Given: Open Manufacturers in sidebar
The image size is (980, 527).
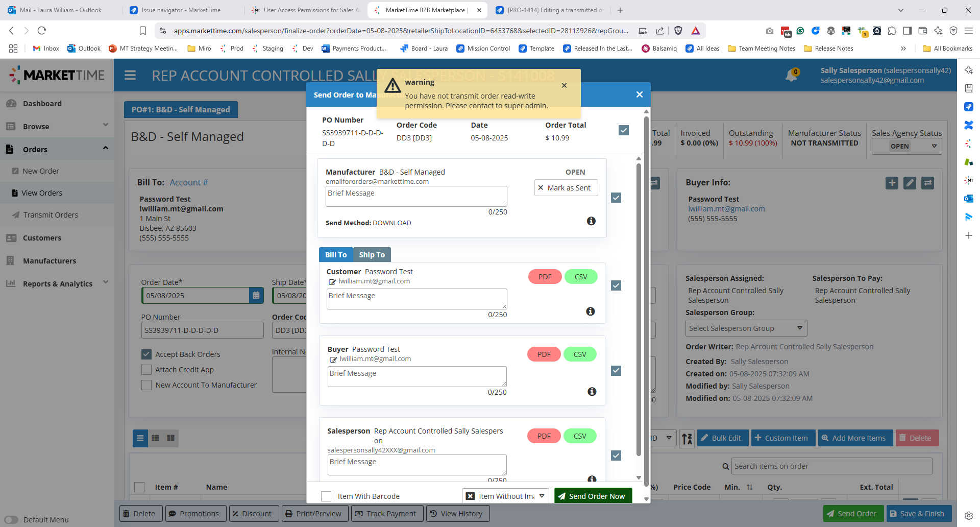Looking at the screenshot, I should click(x=50, y=261).
